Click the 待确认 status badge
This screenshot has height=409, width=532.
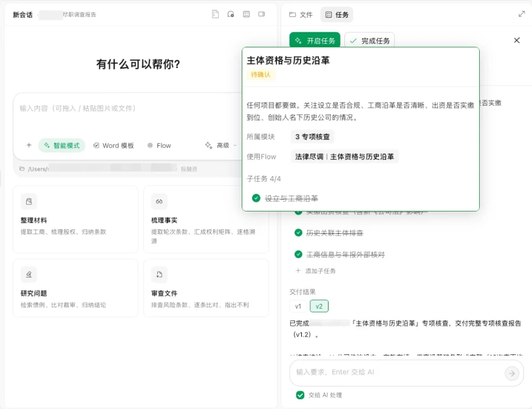click(261, 74)
